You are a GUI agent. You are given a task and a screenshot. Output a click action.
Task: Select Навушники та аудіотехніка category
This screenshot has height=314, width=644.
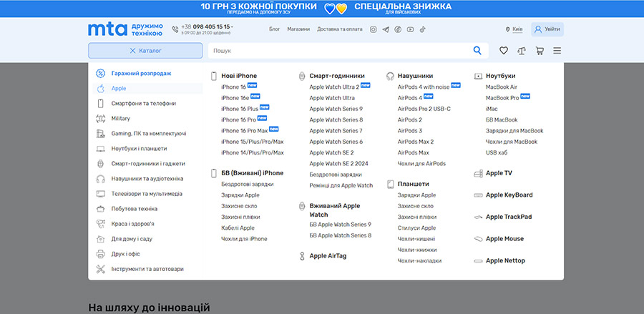(147, 179)
